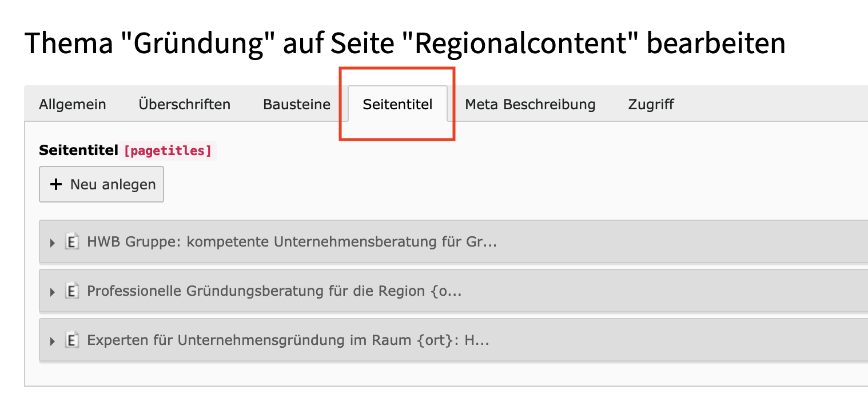
Task: Open the Überschriften tab
Action: click(x=184, y=105)
